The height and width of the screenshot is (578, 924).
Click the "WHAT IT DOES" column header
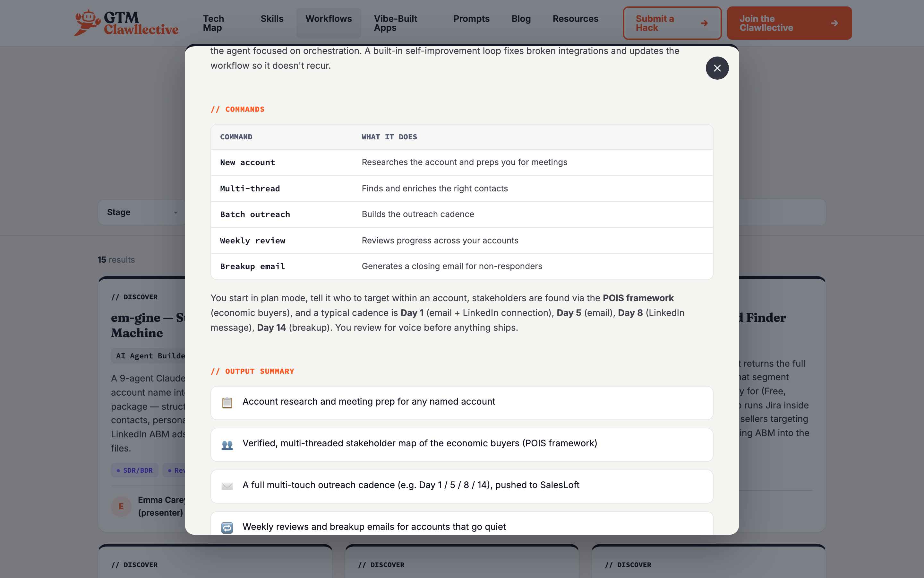pos(389,137)
